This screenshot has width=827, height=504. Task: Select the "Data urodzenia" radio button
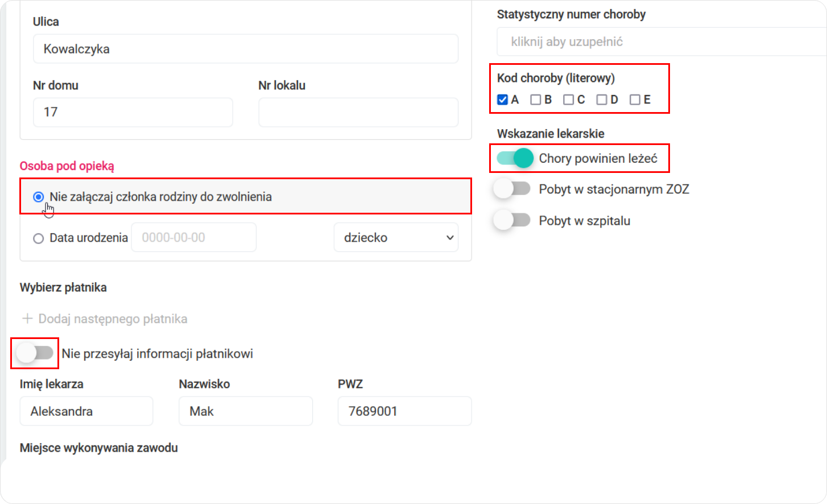pos(38,238)
